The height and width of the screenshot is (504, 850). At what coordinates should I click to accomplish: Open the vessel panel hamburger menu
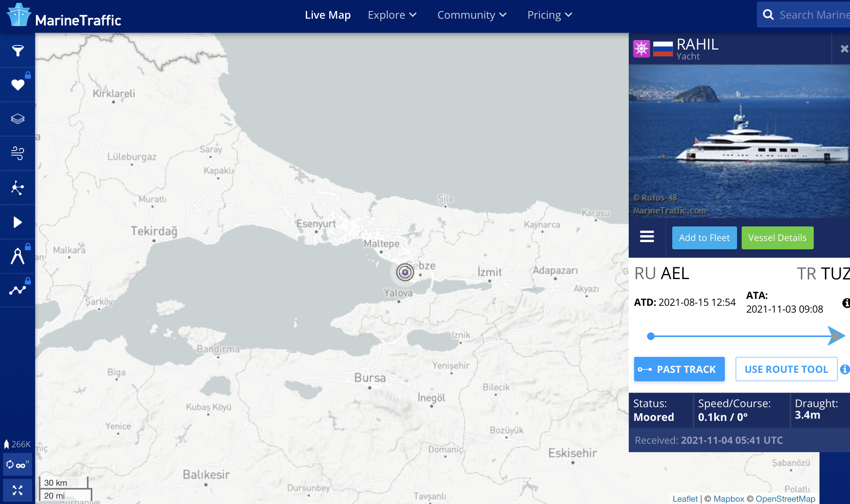tap(647, 237)
